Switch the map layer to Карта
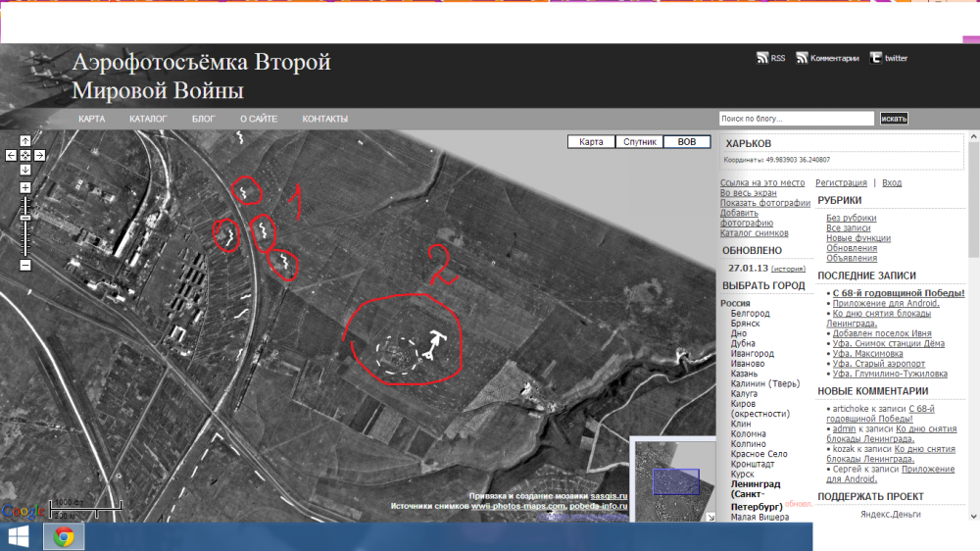980x551 pixels. pos(591,142)
